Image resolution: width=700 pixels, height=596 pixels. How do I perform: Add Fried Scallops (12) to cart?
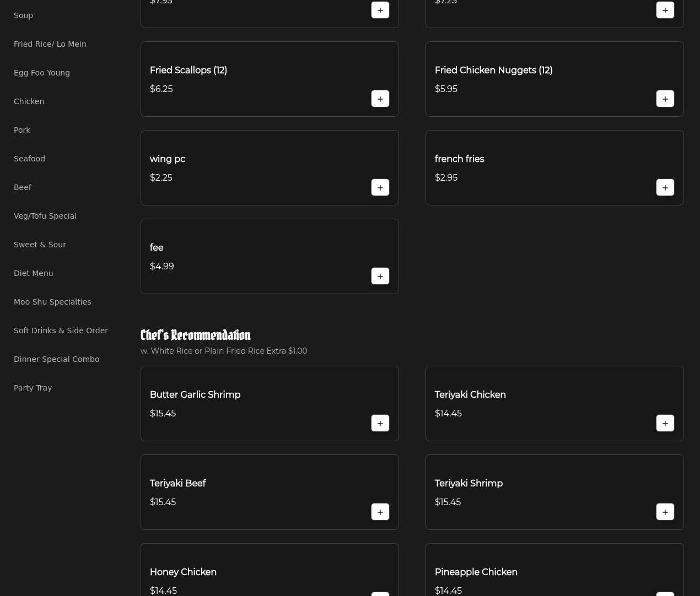click(380, 99)
